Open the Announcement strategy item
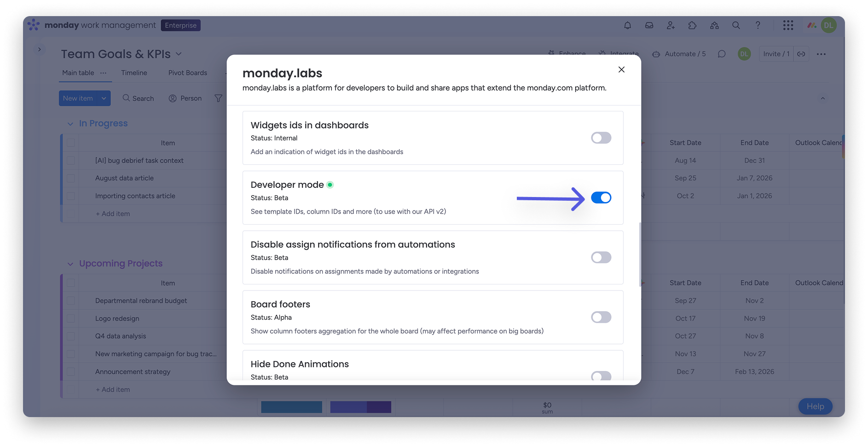868x447 pixels. (133, 372)
